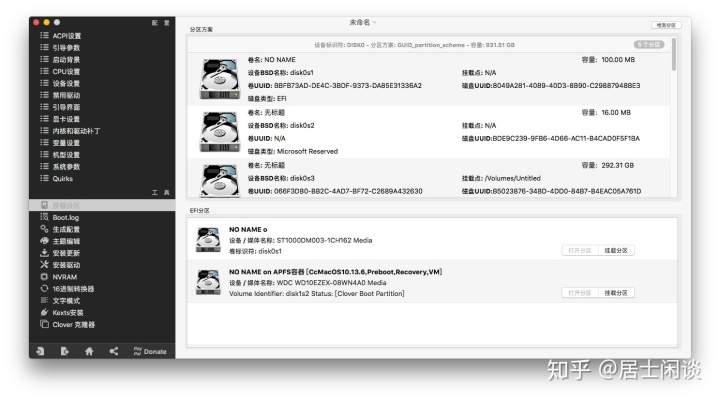Click the EFI分区 section label

200,210
